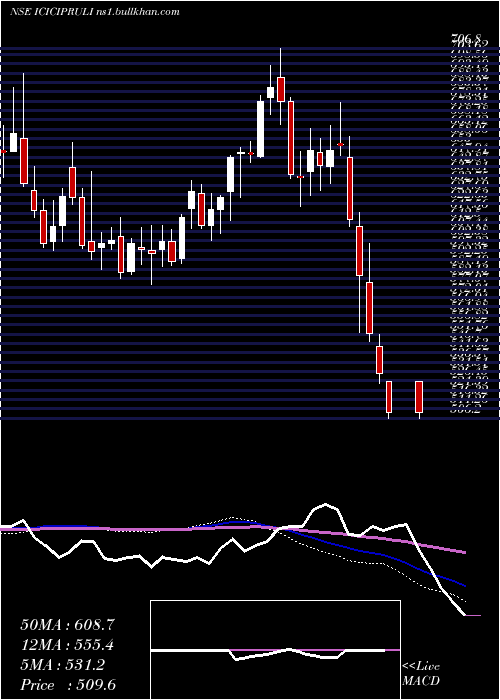Screen dimensions: 500x700
Task: Select the 50MA : 608.7 value
Action: (x=65, y=625)
